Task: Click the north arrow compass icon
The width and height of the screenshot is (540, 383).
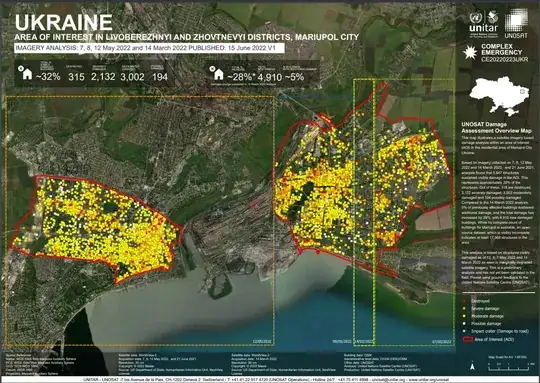Action: click(x=473, y=366)
